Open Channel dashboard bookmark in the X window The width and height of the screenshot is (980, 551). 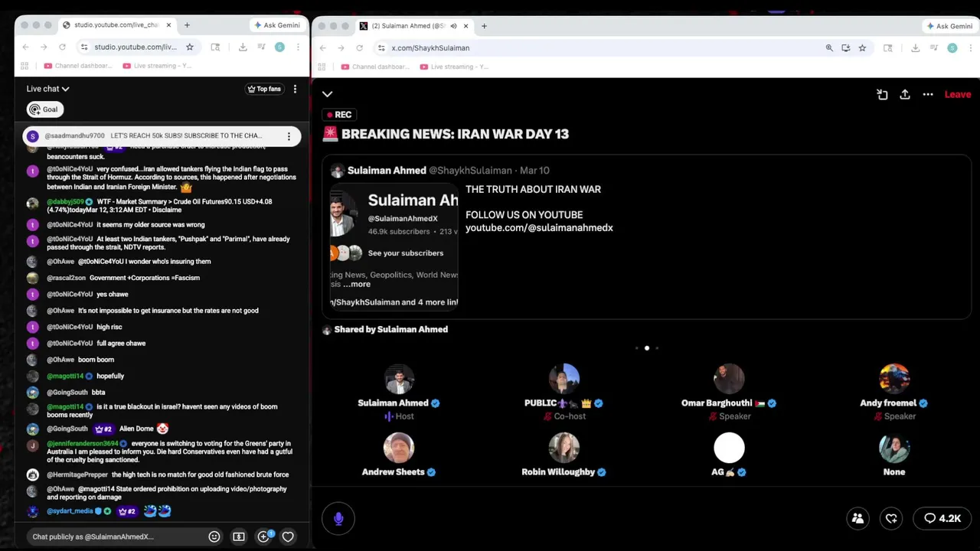point(375,67)
